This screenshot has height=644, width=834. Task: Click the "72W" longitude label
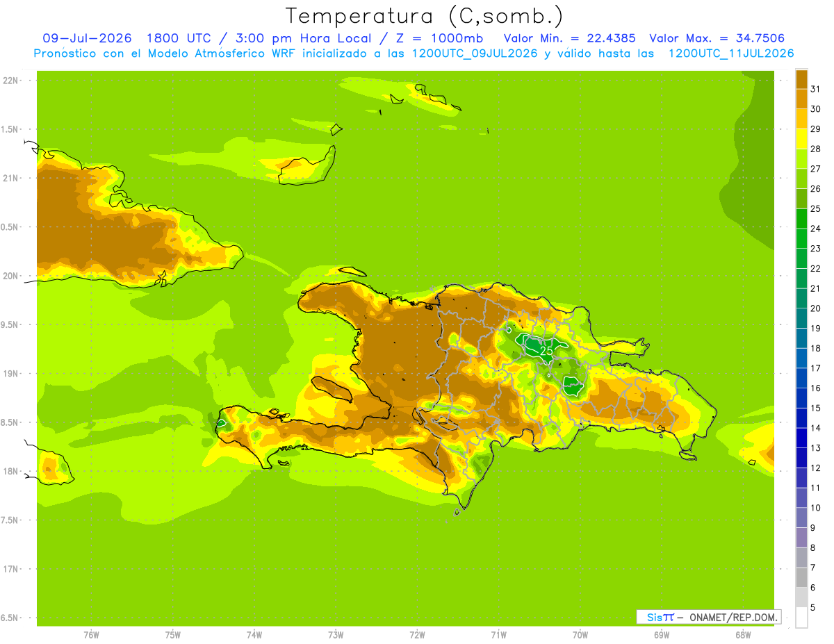pos(417,635)
